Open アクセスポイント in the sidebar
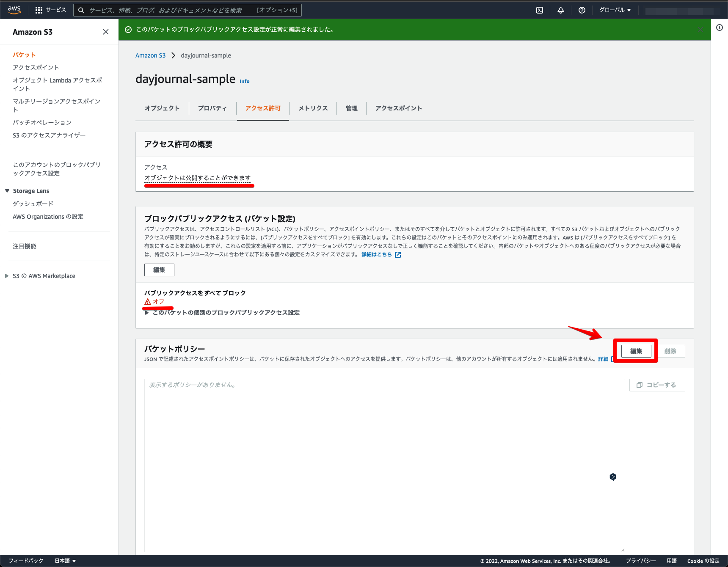The width and height of the screenshot is (728, 567). [36, 68]
